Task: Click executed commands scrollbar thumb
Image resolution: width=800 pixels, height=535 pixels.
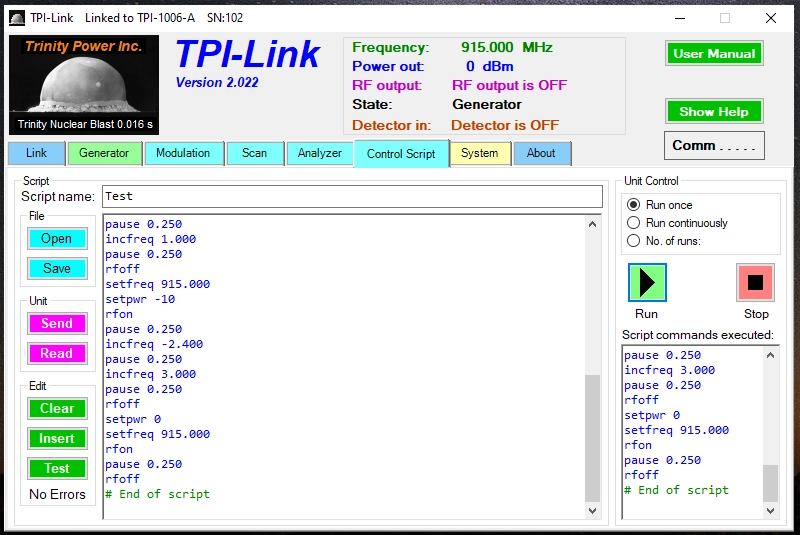Action: [770, 483]
